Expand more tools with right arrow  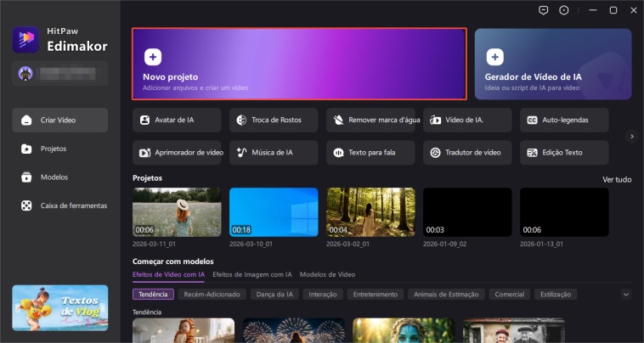[x=631, y=136]
